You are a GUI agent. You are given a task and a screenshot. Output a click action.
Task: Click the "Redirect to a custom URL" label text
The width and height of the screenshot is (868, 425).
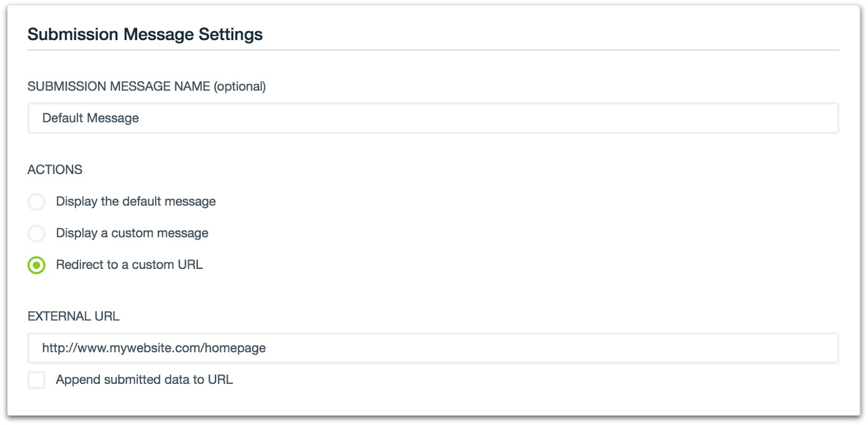click(129, 265)
